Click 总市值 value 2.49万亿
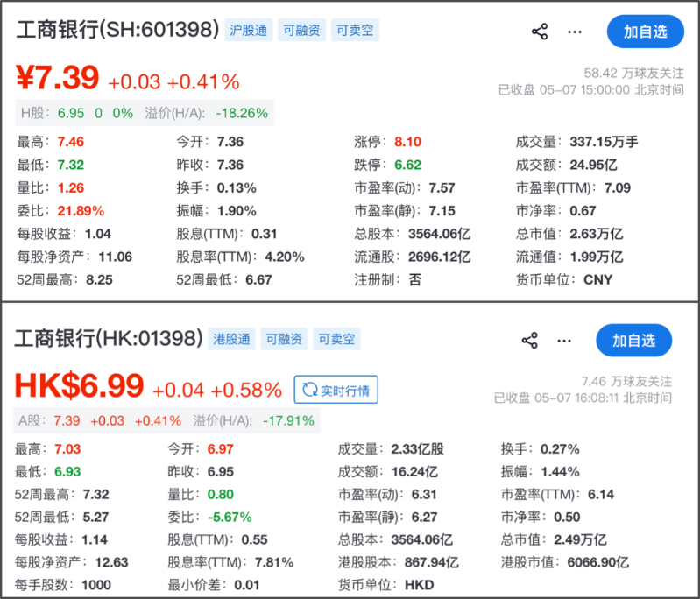This screenshot has width=700, height=599. coord(580,540)
